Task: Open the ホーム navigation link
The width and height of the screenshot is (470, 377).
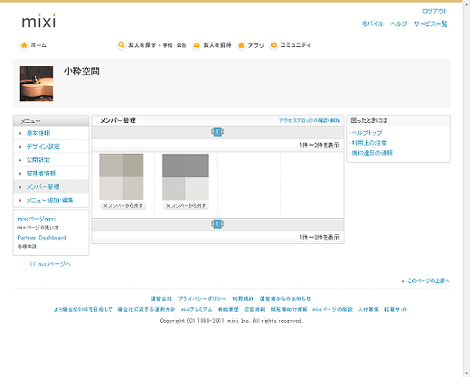Action: (x=39, y=45)
